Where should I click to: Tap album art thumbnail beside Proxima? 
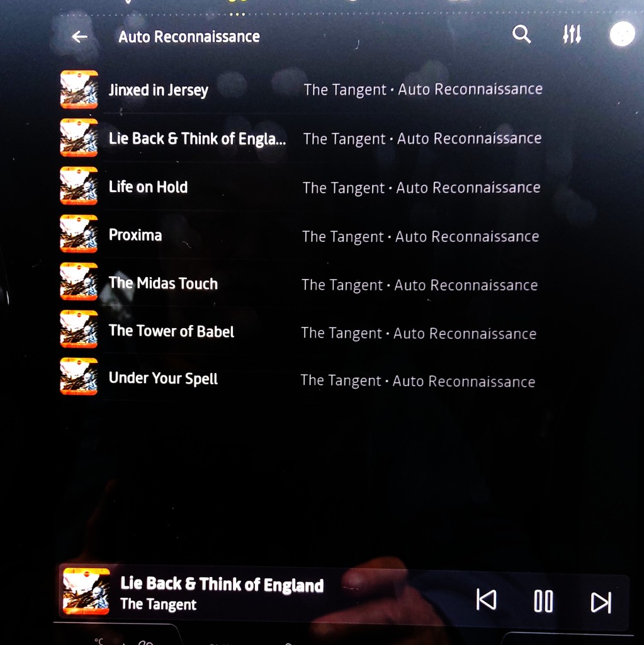(x=79, y=234)
